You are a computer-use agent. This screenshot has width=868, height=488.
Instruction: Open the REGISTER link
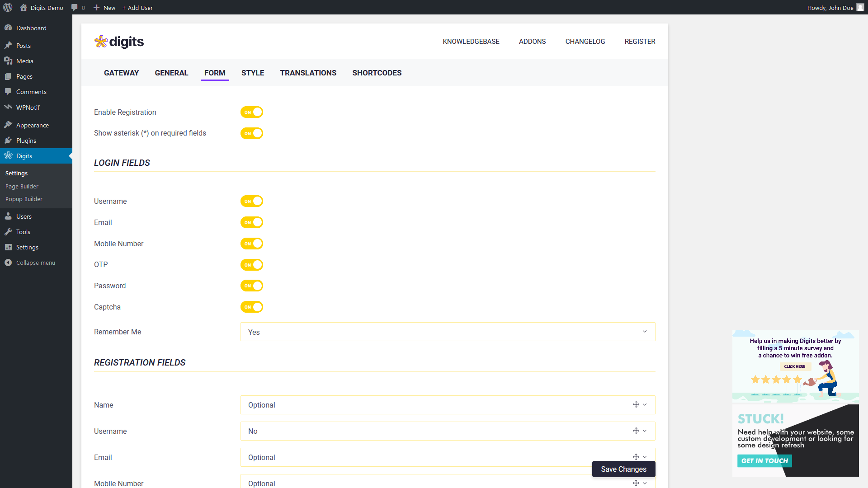tap(640, 42)
